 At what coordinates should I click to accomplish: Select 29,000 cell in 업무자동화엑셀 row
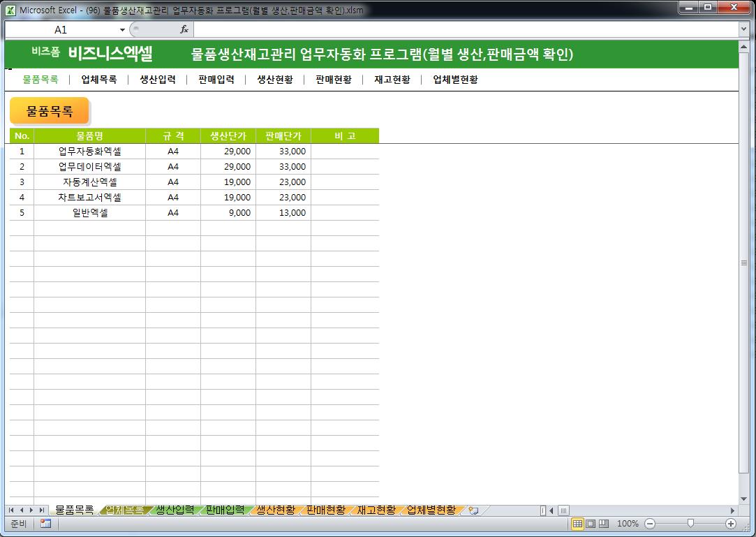(x=228, y=151)
